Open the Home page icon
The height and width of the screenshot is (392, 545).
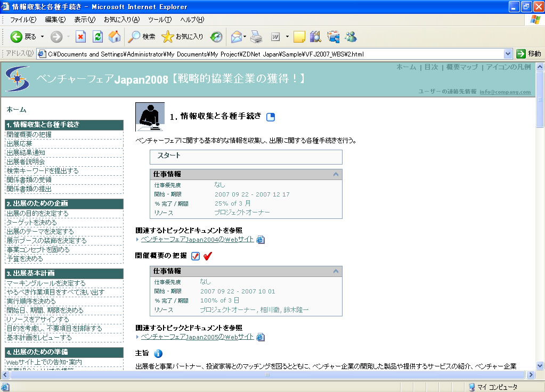coord(115,37)
